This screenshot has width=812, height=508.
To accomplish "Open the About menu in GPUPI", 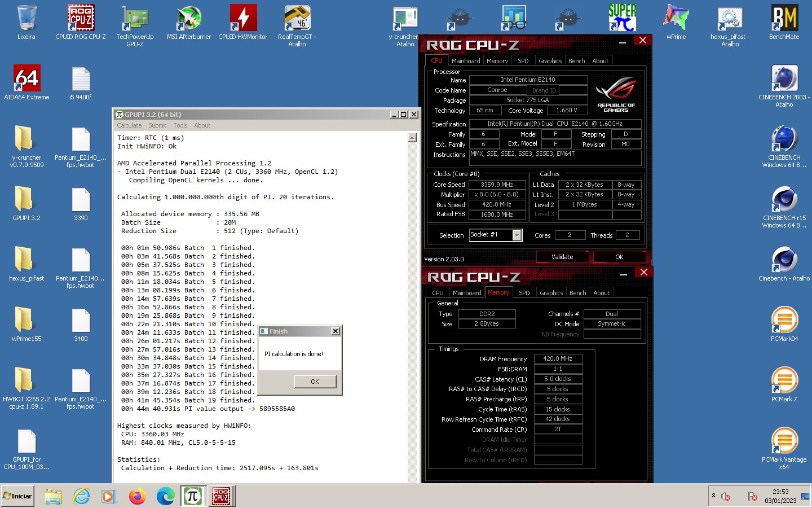I will 202,125.
